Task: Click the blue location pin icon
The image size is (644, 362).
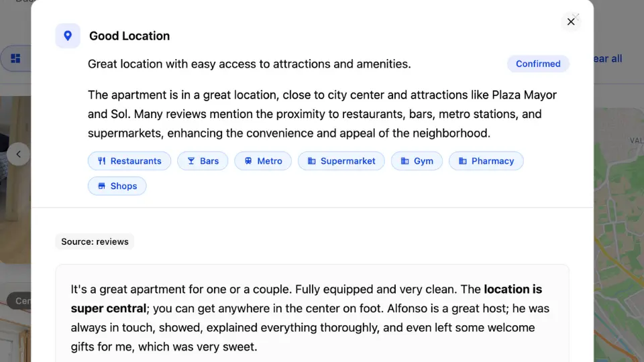Action: [68, 36]
